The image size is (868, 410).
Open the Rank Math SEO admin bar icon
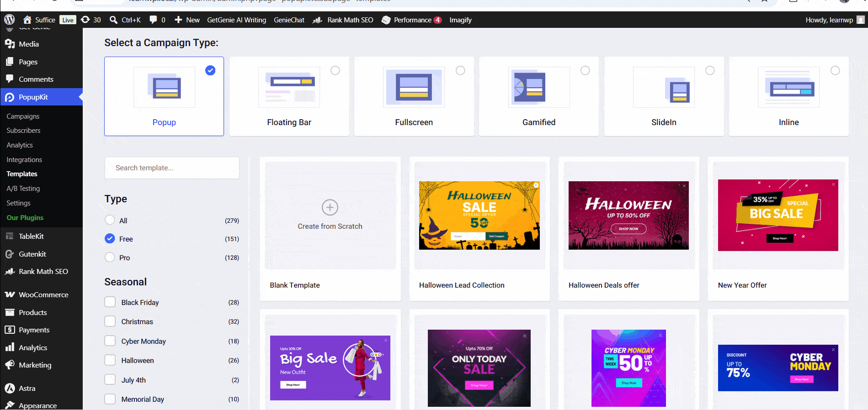(317, 20)
